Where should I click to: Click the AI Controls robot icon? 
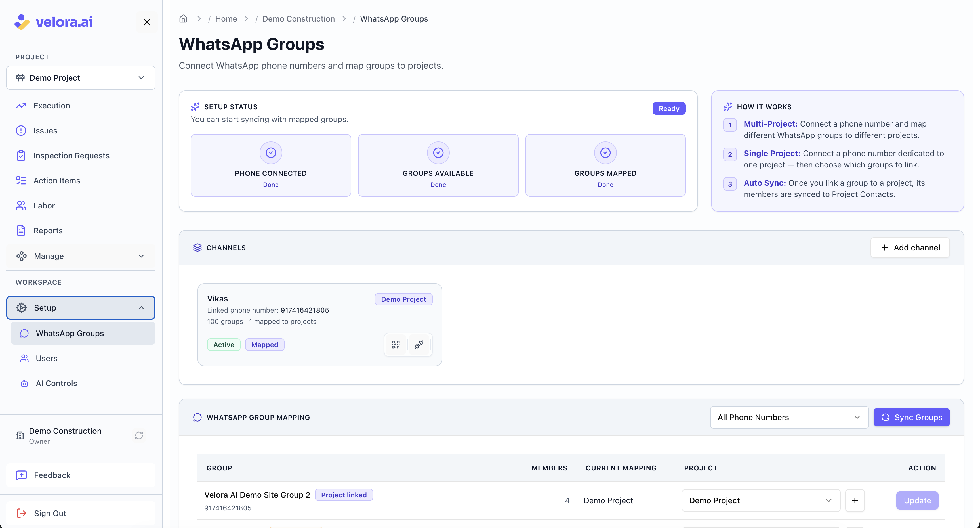pyautogui.click(x=24, y=383)
